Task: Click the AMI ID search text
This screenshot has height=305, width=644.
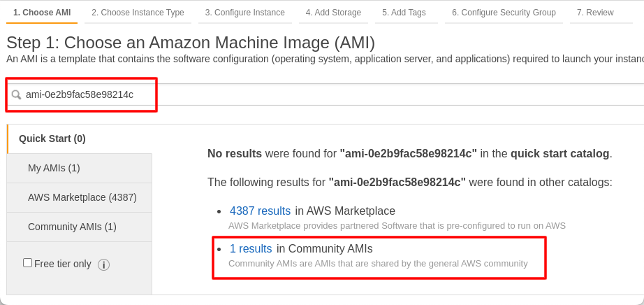Action: (x=79, y=94)
